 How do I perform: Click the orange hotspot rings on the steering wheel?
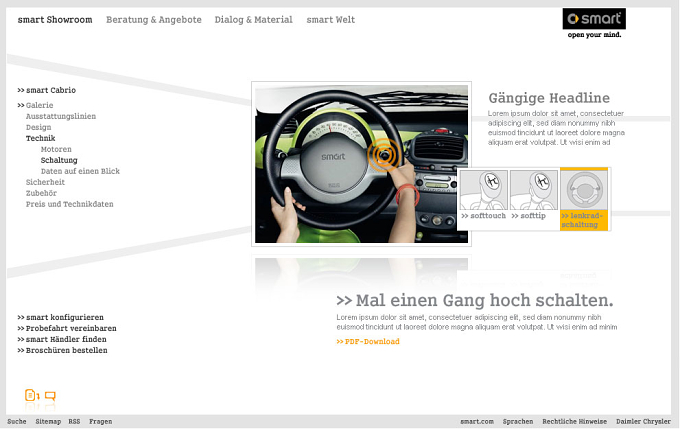point(384,155)
